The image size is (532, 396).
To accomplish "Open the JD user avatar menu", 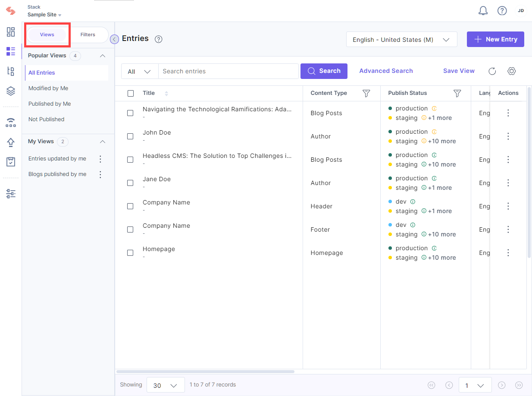I will coord(521,11).
